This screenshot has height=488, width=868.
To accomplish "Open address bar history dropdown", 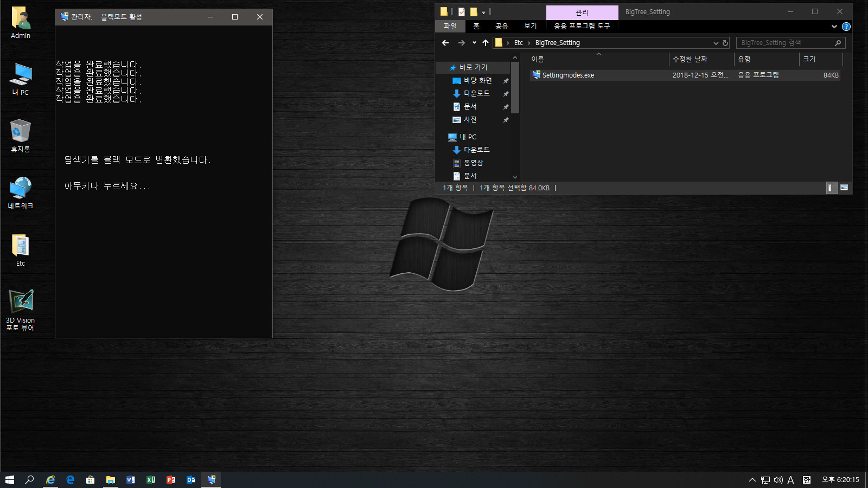I will [716, 43].
